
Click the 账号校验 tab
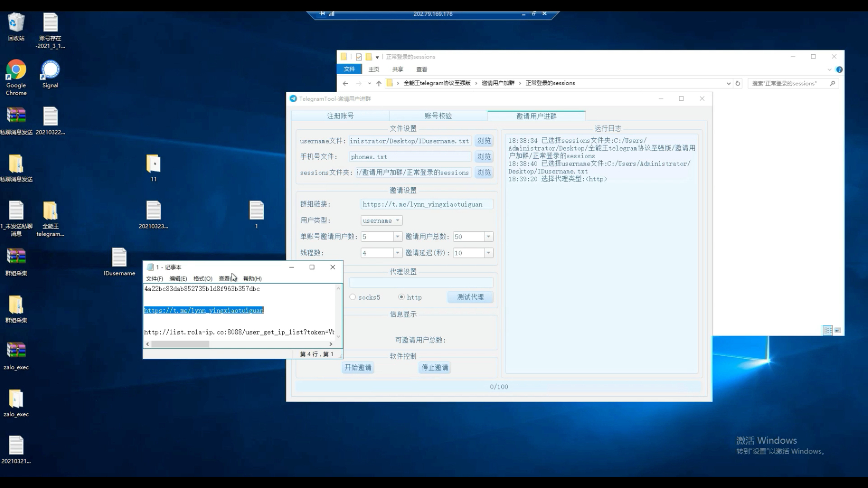point(438,116)
